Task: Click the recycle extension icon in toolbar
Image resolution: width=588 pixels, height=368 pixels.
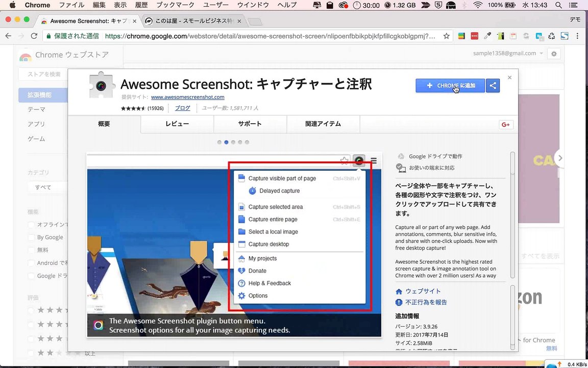Action: coord(552,36)
